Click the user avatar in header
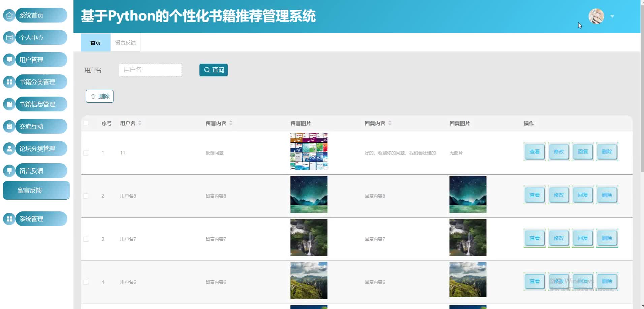This screenshot has width=644, height=309. (596, 16)
